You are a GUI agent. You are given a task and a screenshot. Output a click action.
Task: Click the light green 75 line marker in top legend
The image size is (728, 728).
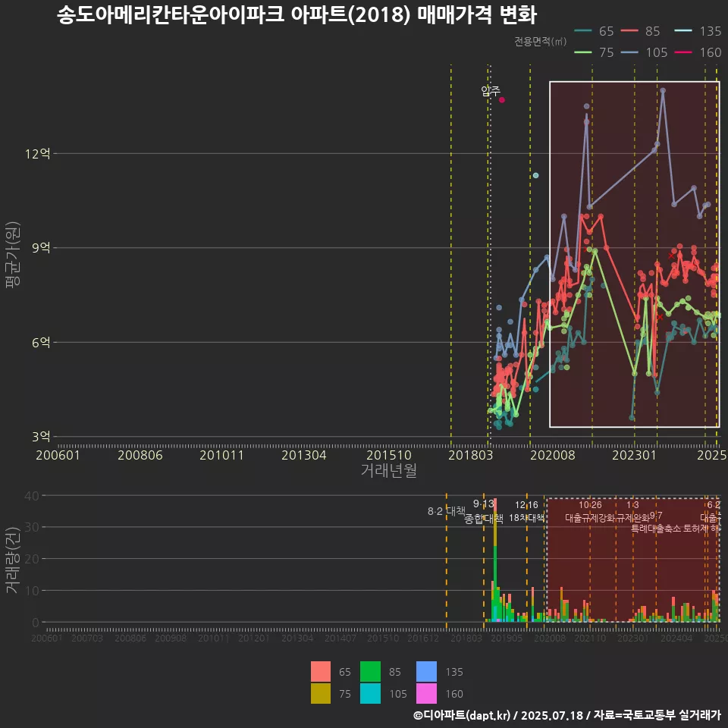pos(583,52)
